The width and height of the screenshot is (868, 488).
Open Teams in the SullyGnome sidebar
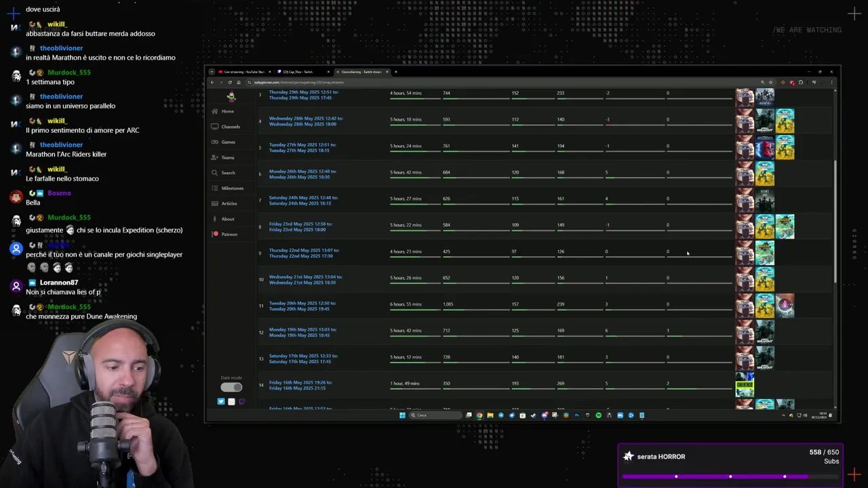pos(222,157)
